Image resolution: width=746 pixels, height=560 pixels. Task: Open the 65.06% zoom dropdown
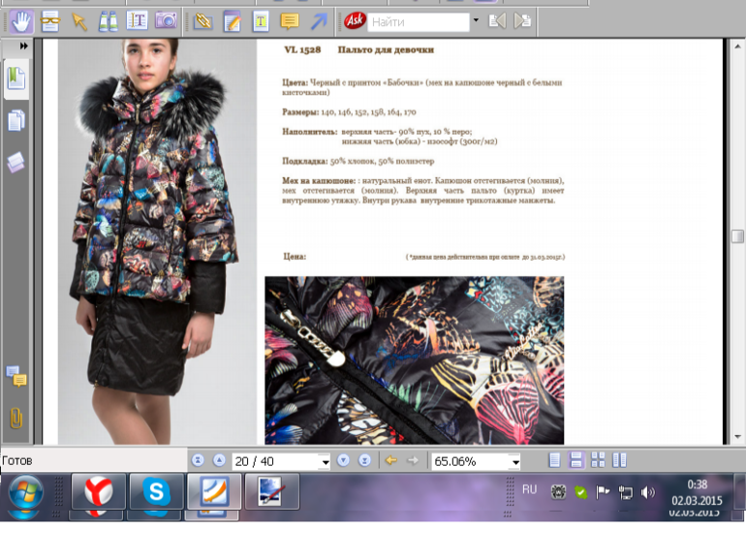point(514,462)
